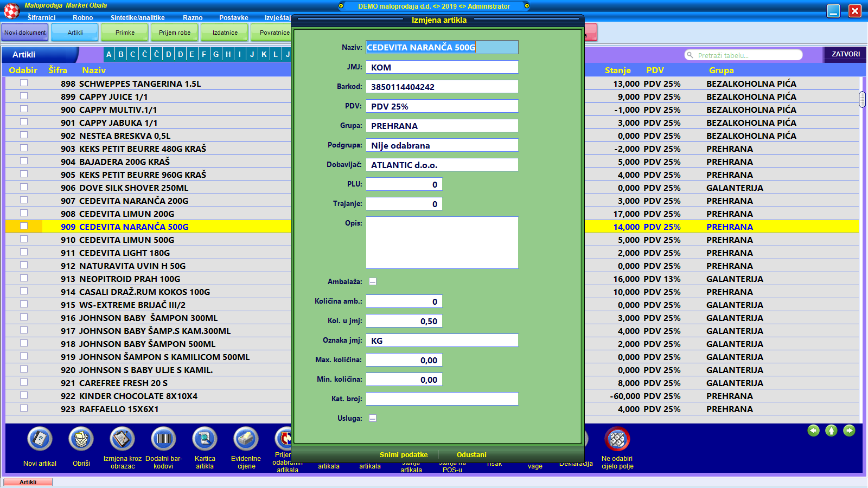Click into the Barkod input field
Screen dimensions: 868x488
pos(442,87)
